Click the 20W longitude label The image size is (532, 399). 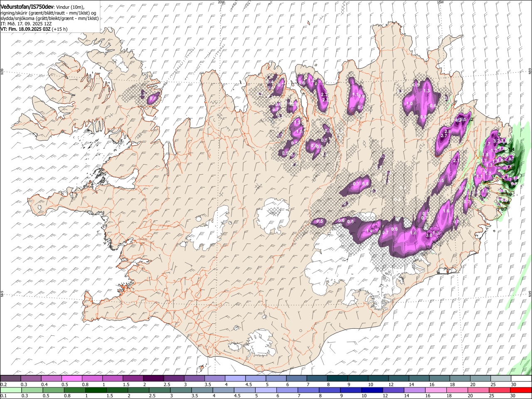221,2
